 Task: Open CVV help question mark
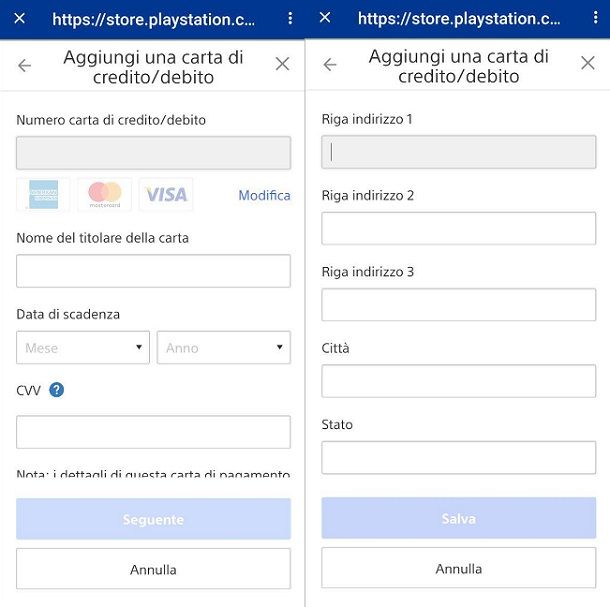point(56,389)
